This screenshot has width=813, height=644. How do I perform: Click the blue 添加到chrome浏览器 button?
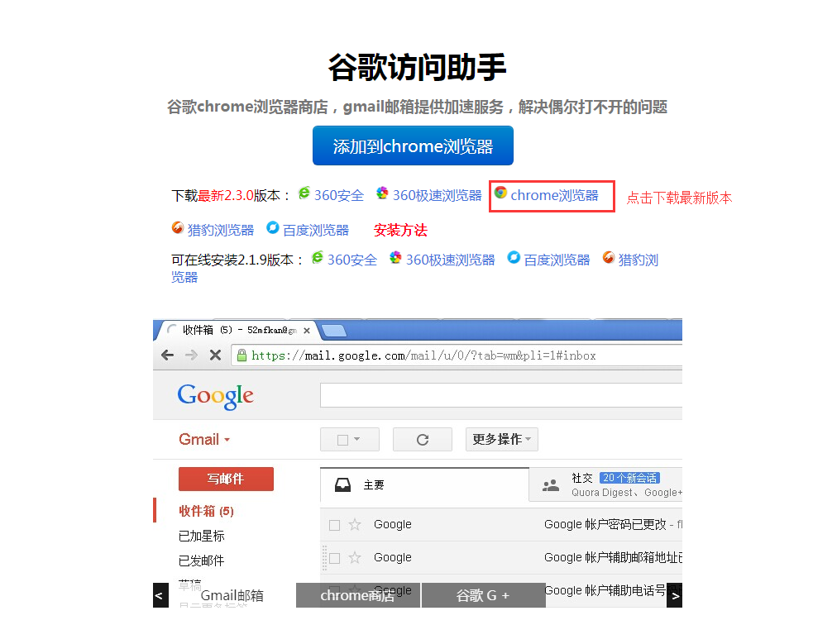coord(413,145)
